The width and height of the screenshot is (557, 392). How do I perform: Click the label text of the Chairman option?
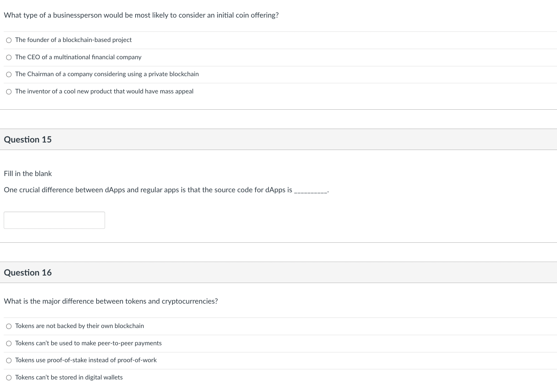coord(107,74)
